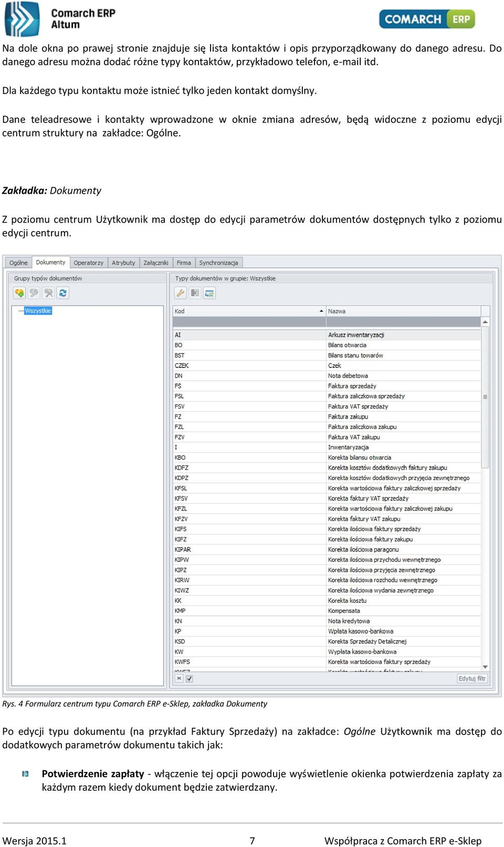Select the Korekta ilościowa paragonu row
This screenshot has height=847, width=504.
point(327,550)
